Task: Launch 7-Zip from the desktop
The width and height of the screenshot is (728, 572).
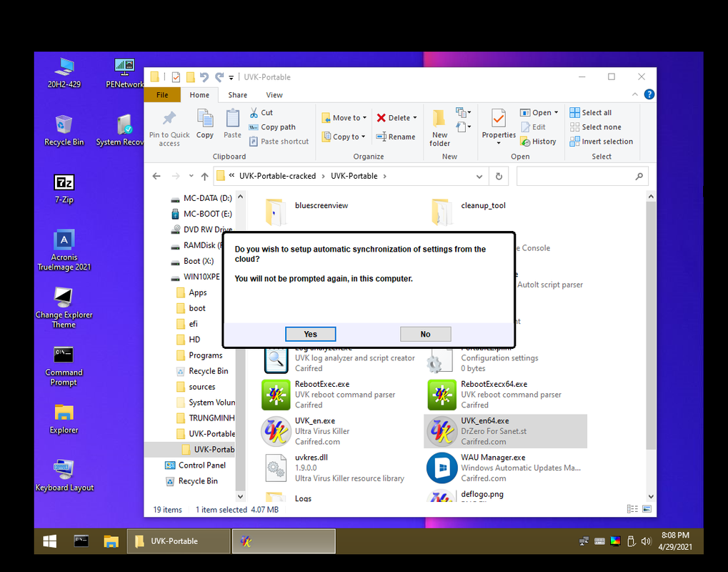Action: coord(64,189)
